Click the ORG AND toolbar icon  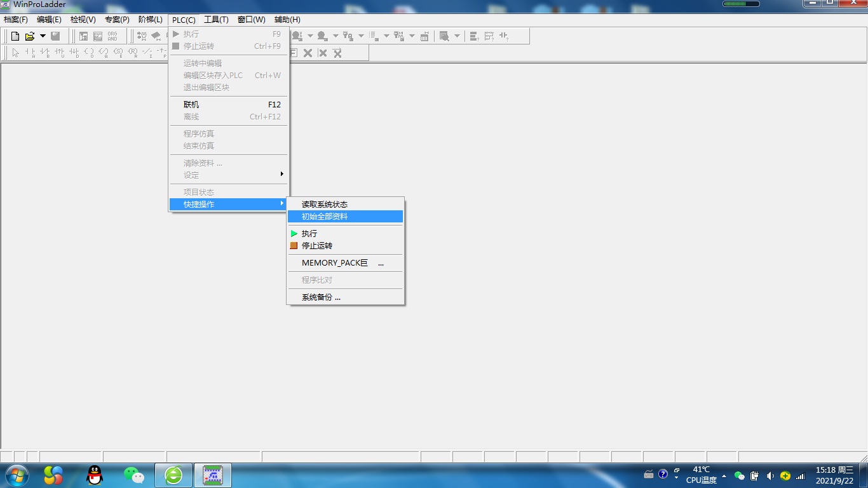click(112, 36)
